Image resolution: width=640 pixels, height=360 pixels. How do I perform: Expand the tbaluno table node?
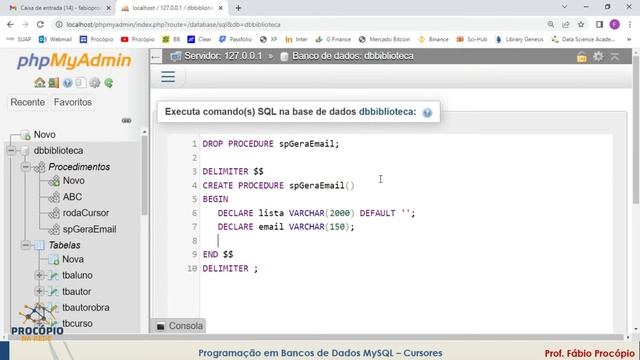pyautogui.click(x=39, y=275)
